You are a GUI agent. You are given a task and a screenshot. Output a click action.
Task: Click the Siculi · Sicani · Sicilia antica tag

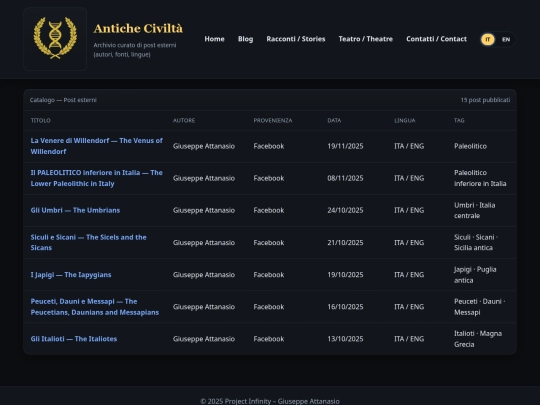coord(476,242)
